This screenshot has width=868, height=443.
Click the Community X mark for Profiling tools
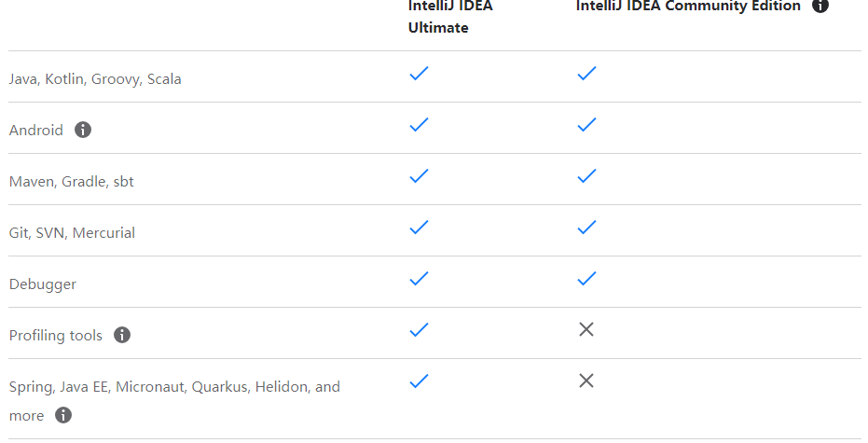coord(586,329)
